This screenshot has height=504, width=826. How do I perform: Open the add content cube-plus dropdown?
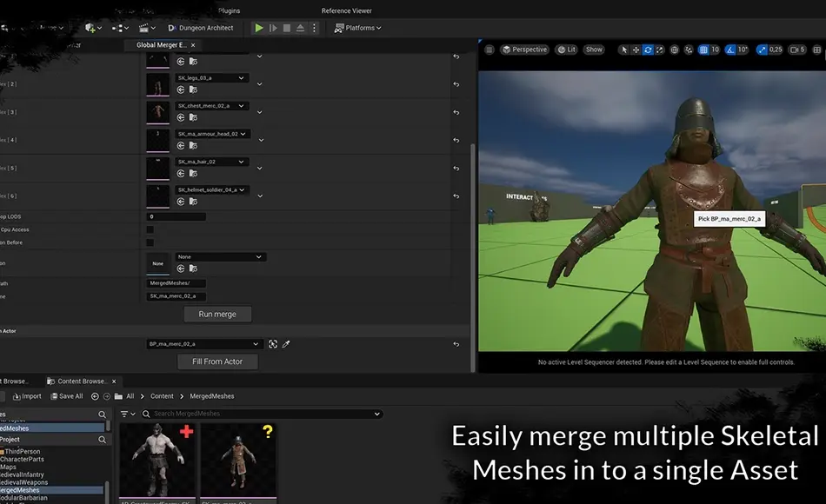93,28
